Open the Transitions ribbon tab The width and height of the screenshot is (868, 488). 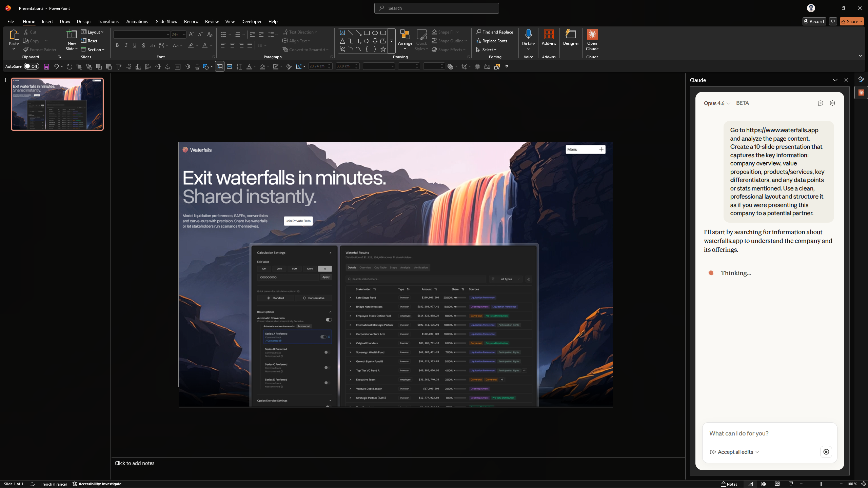(x=108, y=21)
